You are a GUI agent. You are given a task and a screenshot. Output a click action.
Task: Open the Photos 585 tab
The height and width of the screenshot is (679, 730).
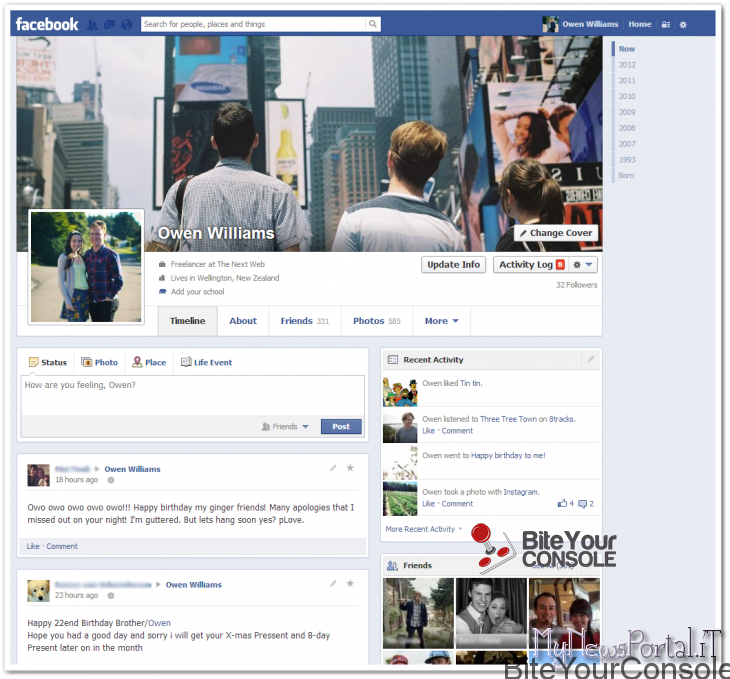click(x=377, y=321)
